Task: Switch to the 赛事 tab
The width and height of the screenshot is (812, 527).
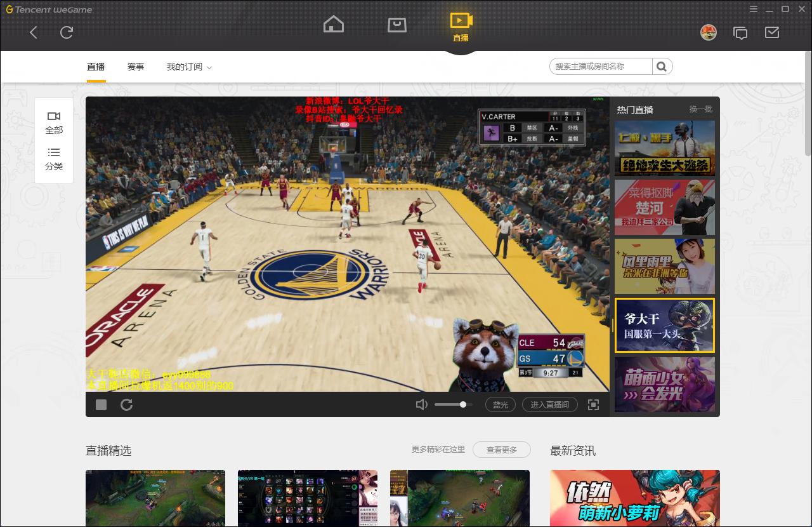Action: point(136,67)
